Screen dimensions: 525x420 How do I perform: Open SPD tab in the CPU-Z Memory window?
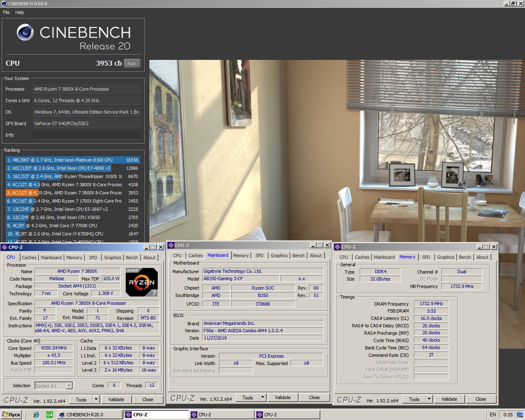pos(426,257)
